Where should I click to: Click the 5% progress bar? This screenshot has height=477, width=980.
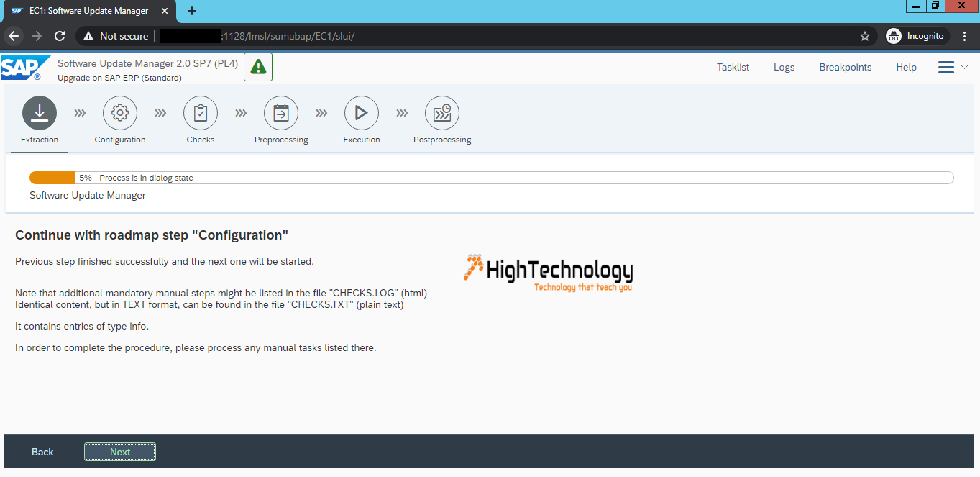tap(491, 178)
